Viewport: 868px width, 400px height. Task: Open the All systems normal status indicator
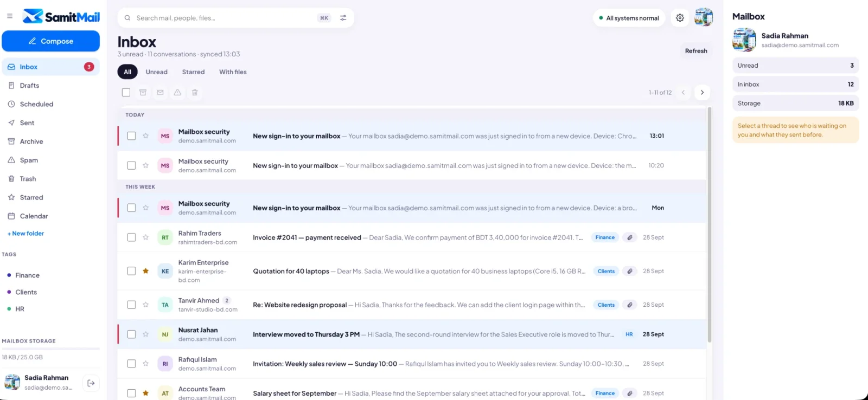point(629,18)
